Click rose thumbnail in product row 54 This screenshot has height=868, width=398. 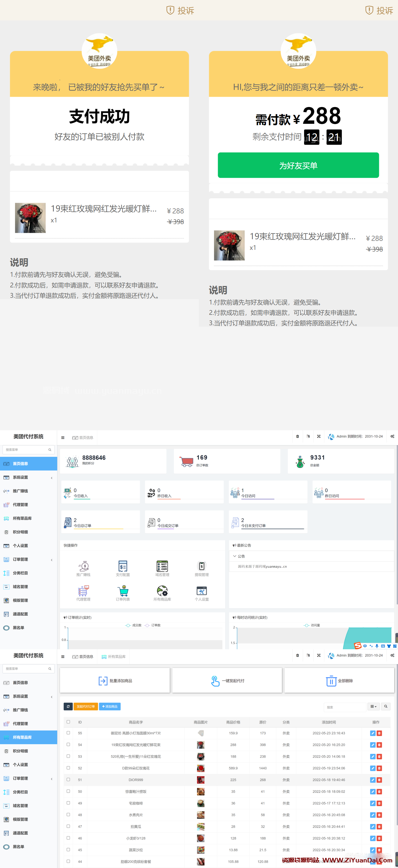point(201,745)
